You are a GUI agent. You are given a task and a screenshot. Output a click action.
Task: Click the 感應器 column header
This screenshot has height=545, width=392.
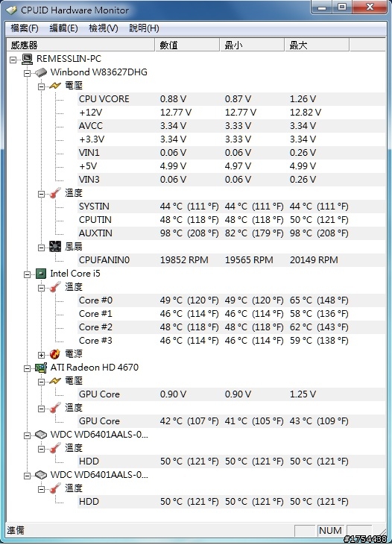(80, 45)
